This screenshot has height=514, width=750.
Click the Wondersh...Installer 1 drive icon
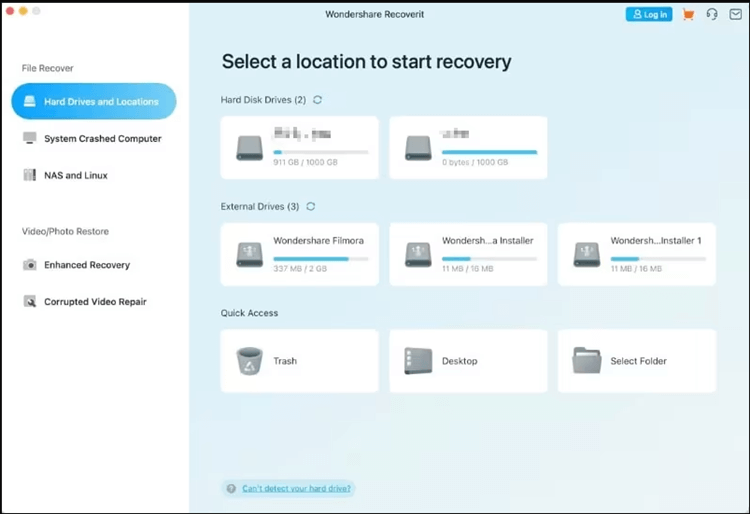(x=587, y=254)
